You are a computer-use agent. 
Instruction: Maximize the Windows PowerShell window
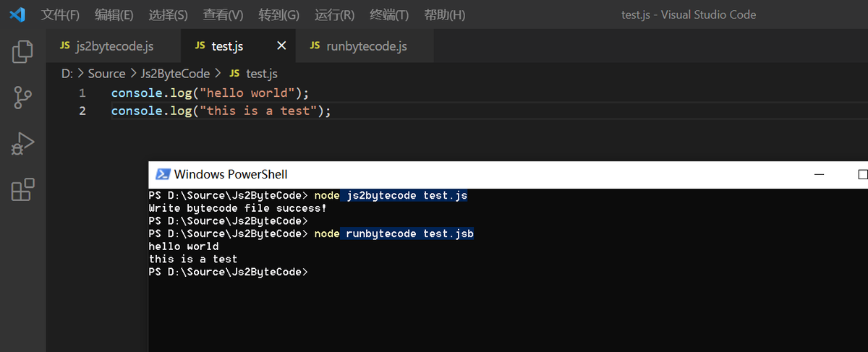coord(861,175)
